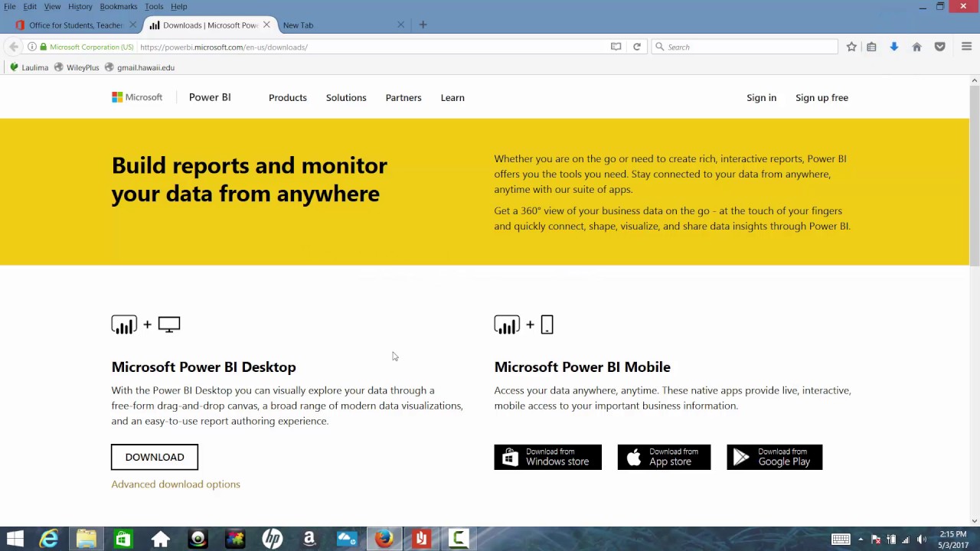Image resolution: width=980 pixels, height=551 pixels.
Task: Click the Microsoft logo
Action: pyautogui.click(x=137, y=97)
